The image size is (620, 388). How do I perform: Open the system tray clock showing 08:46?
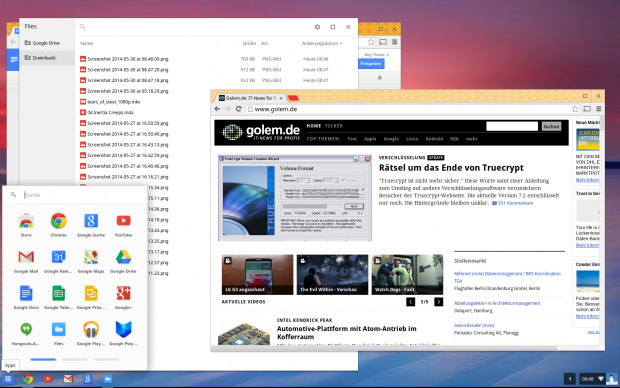pyautogui.click(x=588, y=379)
